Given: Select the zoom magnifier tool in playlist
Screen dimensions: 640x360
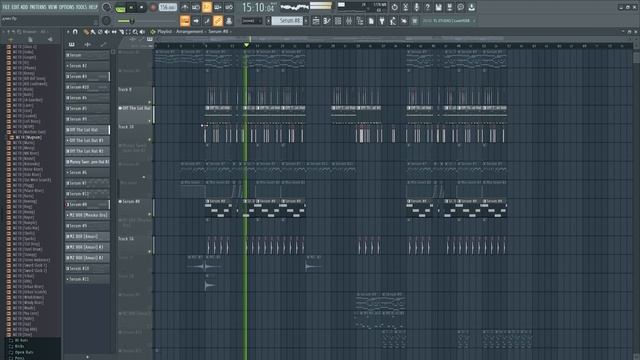Looking at the screenshot, I should coord(135,32).
